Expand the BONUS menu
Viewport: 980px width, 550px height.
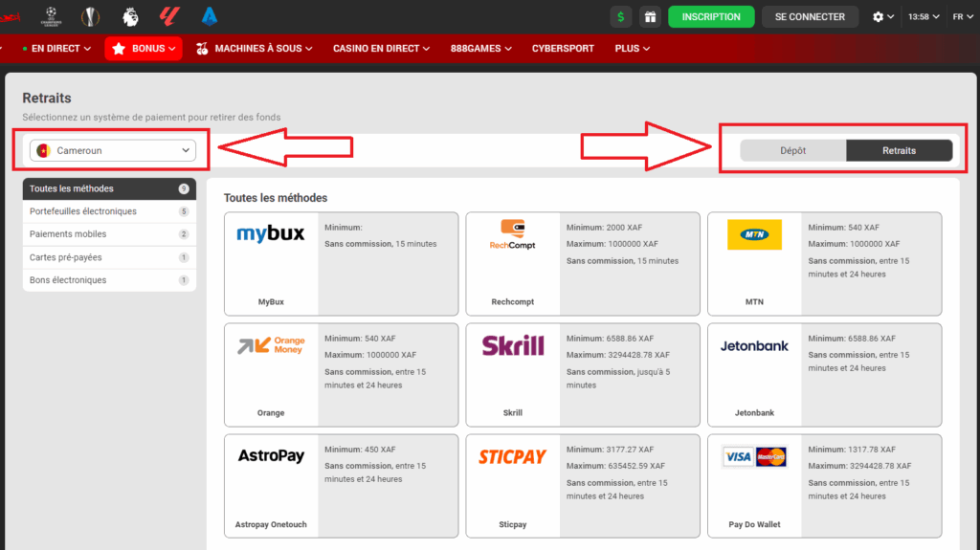(x=144, y=48)
